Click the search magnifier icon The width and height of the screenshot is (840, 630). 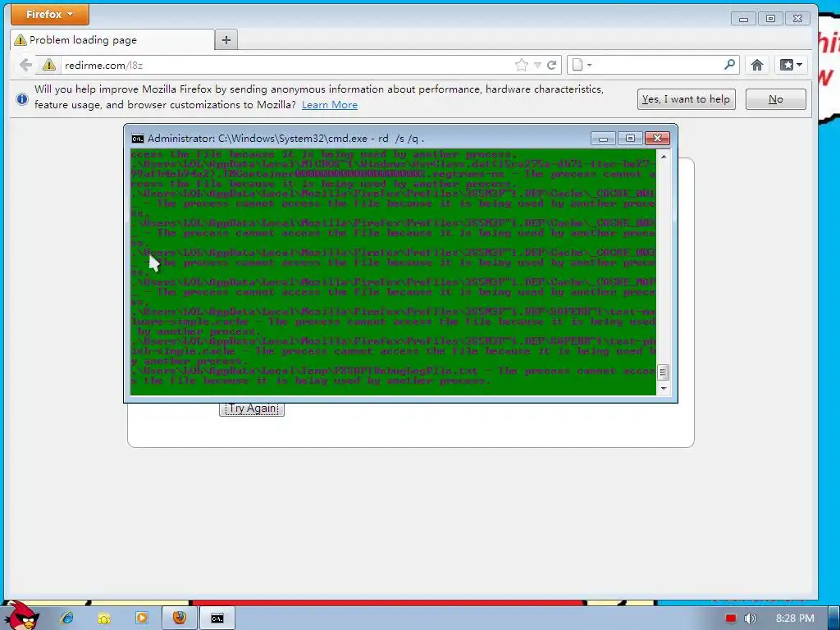click(x=729, y=65)
